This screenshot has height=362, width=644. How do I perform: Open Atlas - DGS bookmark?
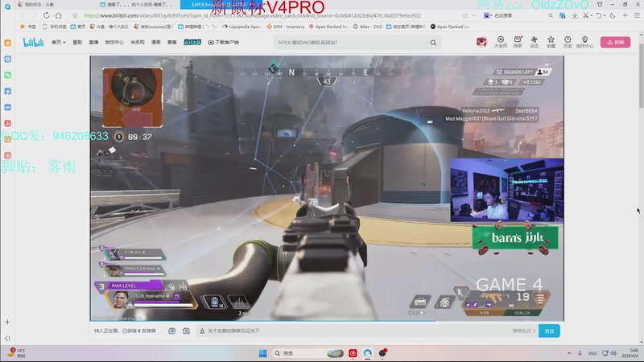point(368,27)
